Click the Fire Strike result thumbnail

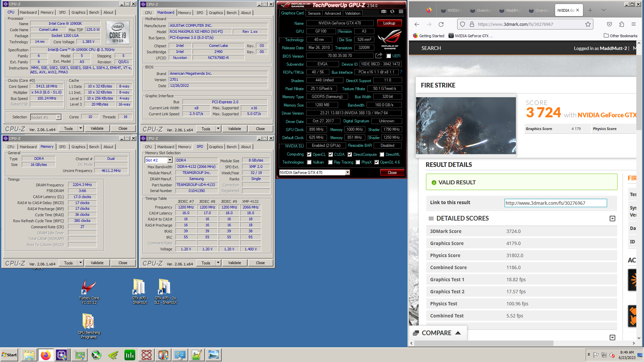pos(466,126)
